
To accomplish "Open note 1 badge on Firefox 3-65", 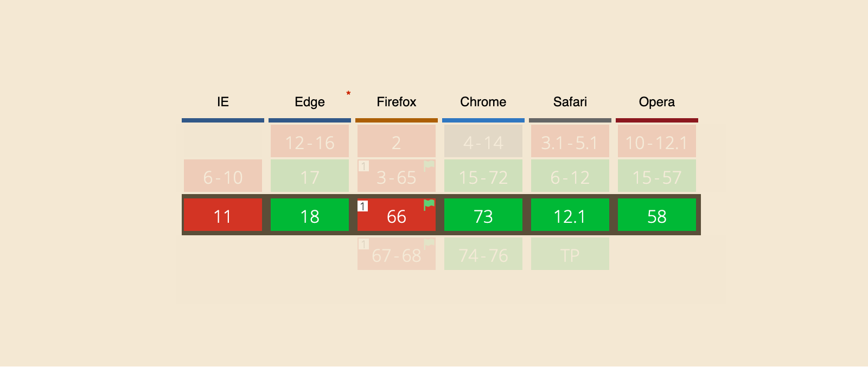I will (x=363, y=166).
